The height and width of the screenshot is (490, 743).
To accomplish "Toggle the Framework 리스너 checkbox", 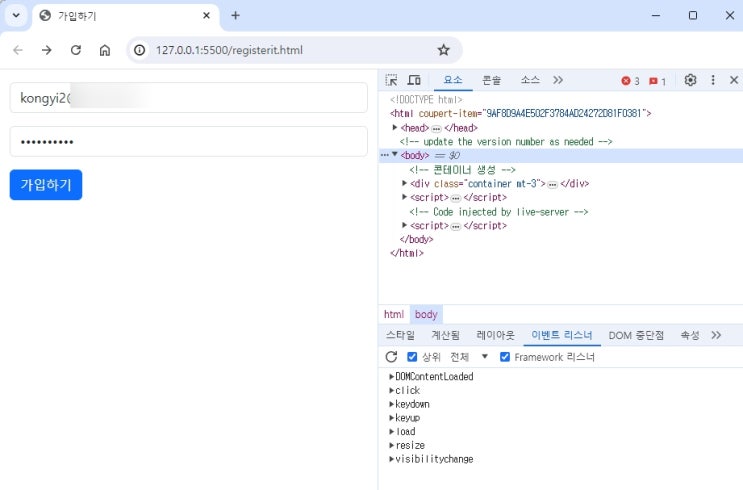I will [x=505, y=357].
